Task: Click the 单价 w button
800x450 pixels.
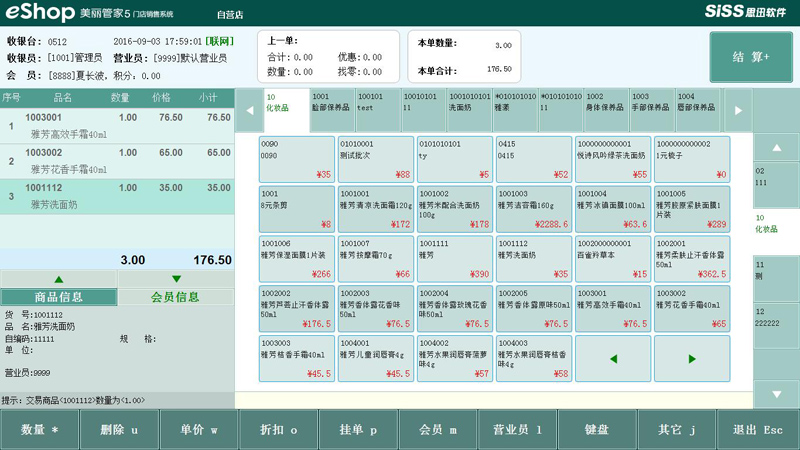Action: 199,430
